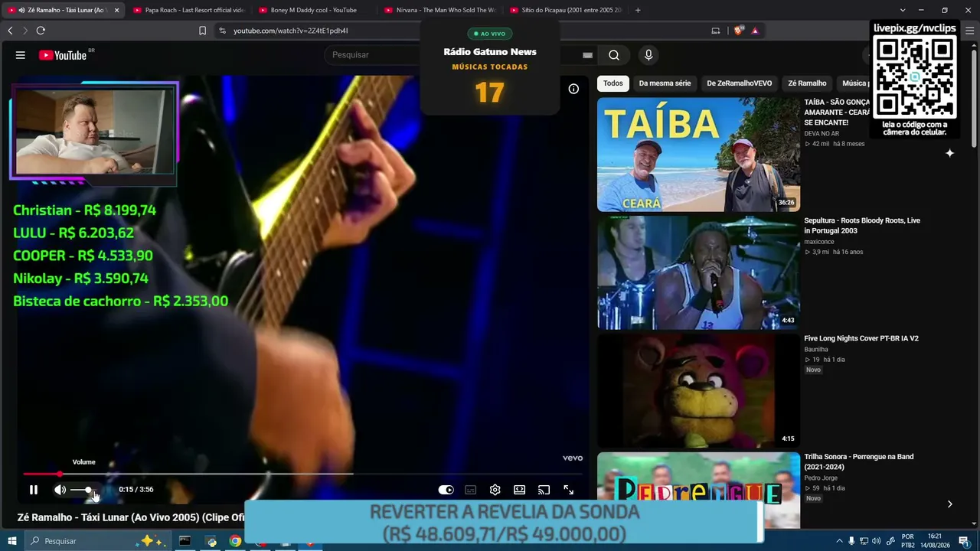980x551 pixels.
Task: Select the De ZeRamalhoVEVO chip
Action: point(740,83)
